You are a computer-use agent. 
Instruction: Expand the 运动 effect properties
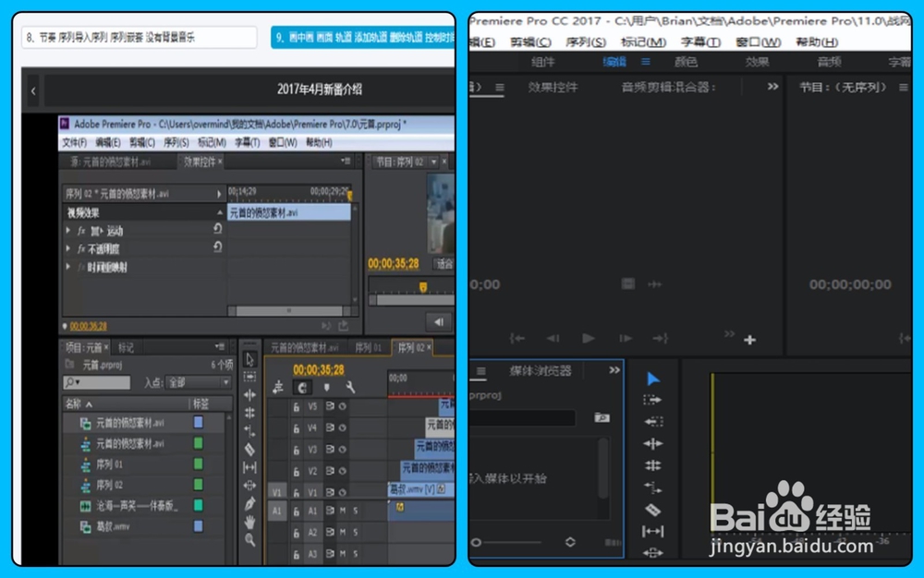[68, 230]
